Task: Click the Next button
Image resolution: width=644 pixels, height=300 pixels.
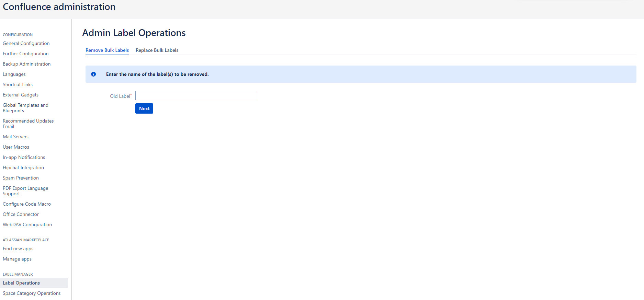Action: (144, 108)
